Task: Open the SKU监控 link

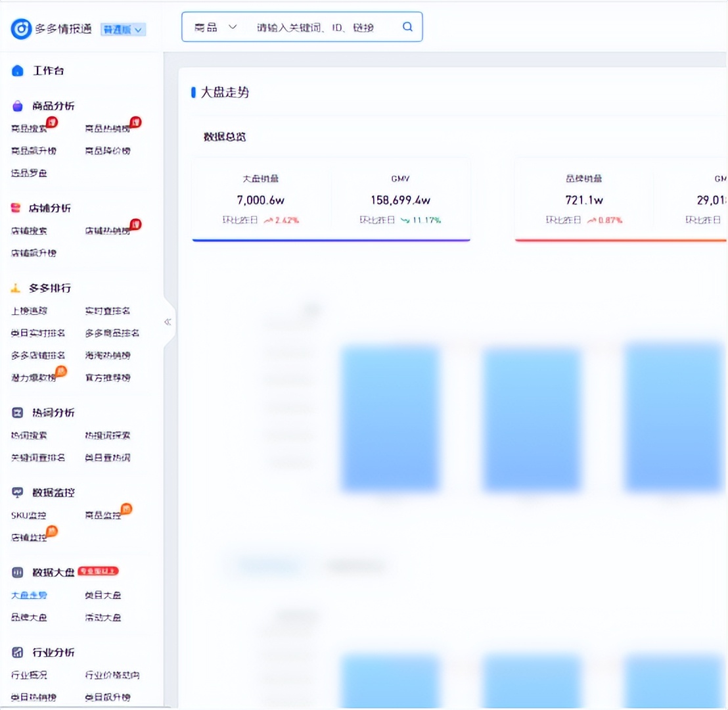Action: (x=28, y=515)
